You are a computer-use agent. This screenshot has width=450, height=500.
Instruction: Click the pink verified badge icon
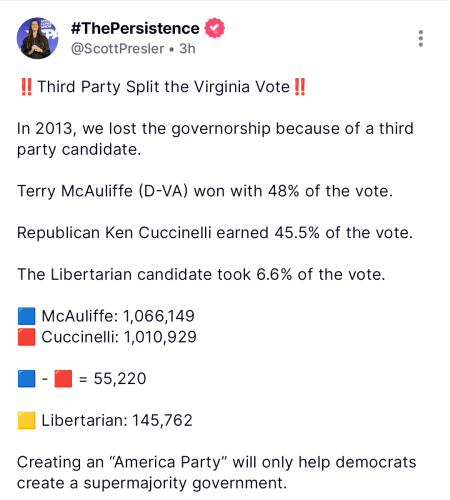tap(214, 28)
